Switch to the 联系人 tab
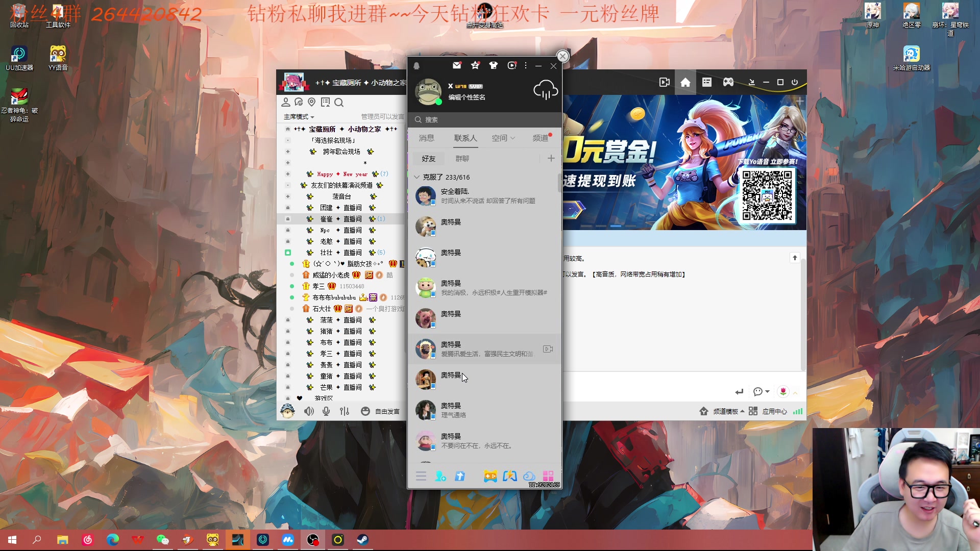The height and width of the screenshot is (551, 980). tap(465, 138)
